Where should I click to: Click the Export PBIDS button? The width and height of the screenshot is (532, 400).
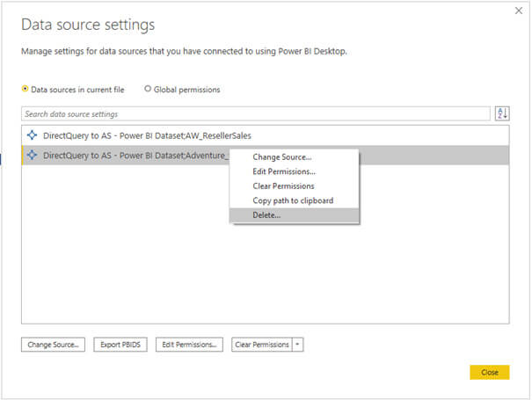point(120,345)
